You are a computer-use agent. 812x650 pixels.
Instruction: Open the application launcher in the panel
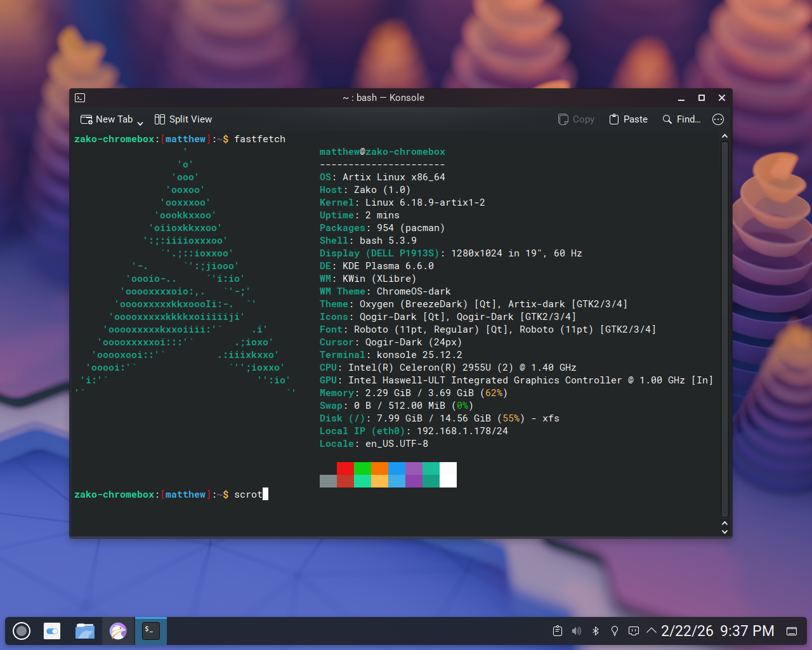[22, 631]
